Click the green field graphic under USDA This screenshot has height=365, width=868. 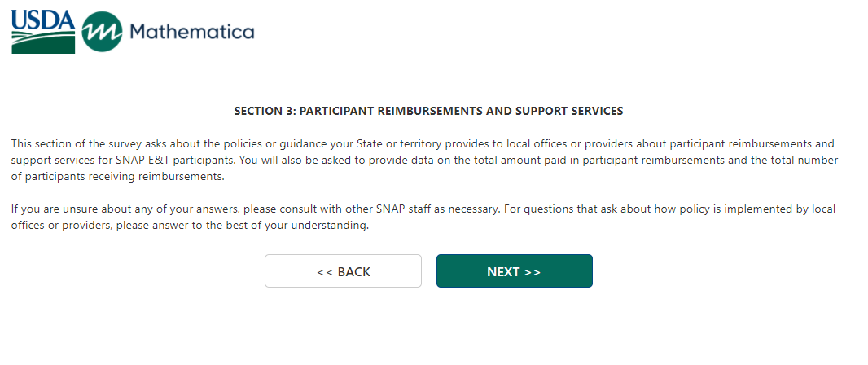click(43, 44)
